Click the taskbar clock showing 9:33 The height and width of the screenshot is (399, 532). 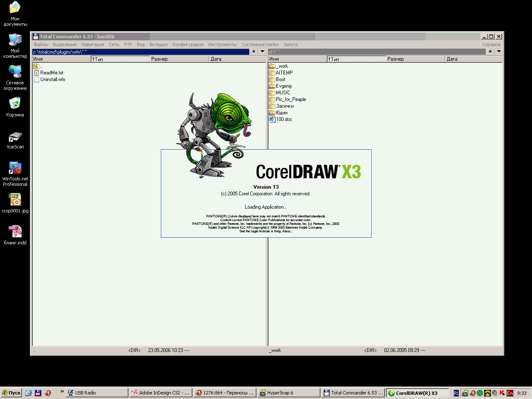[522, 393]
